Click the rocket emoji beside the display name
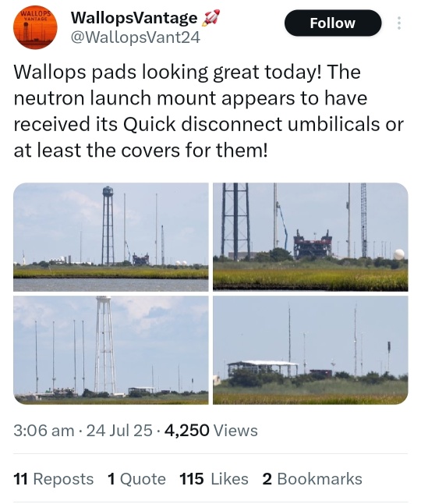This screenshot has width=421, height=504. point(210,17)
